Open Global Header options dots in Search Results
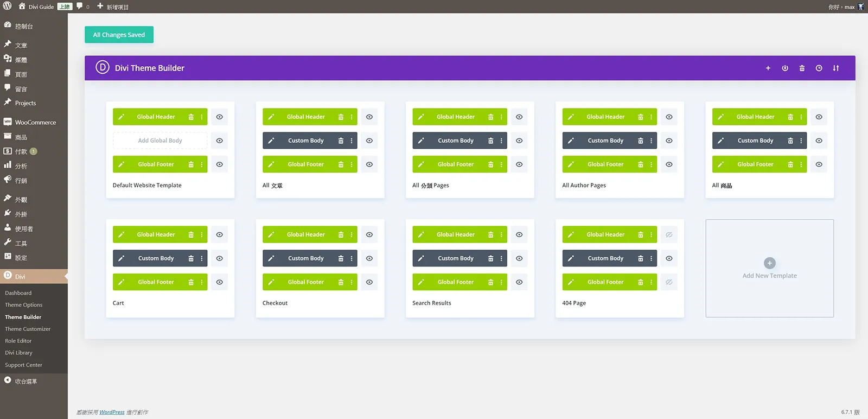Viewport: 868px width, 419px height. coord(501,234)
